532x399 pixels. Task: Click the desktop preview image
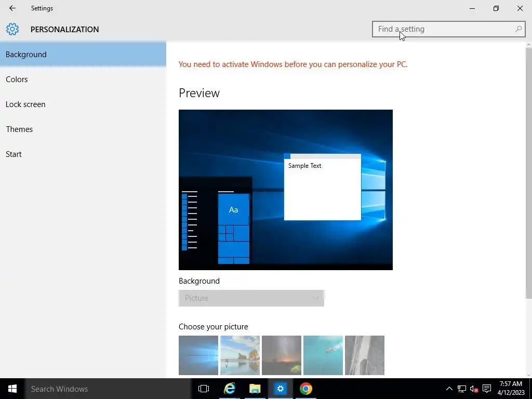click(x=286, y=190)
